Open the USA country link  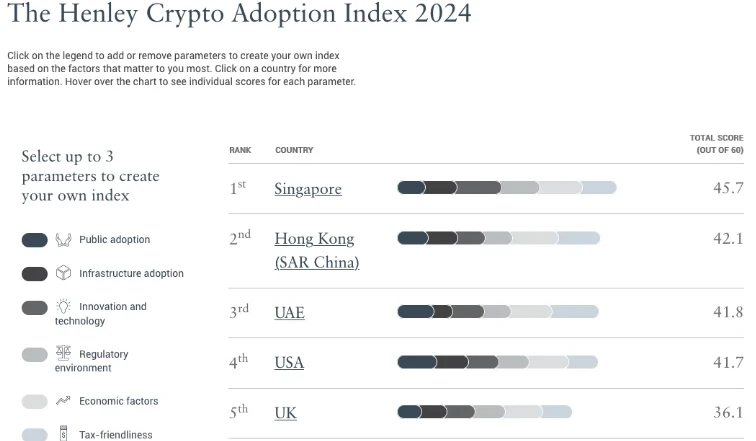pyautogui.click(x=289, y=362)
